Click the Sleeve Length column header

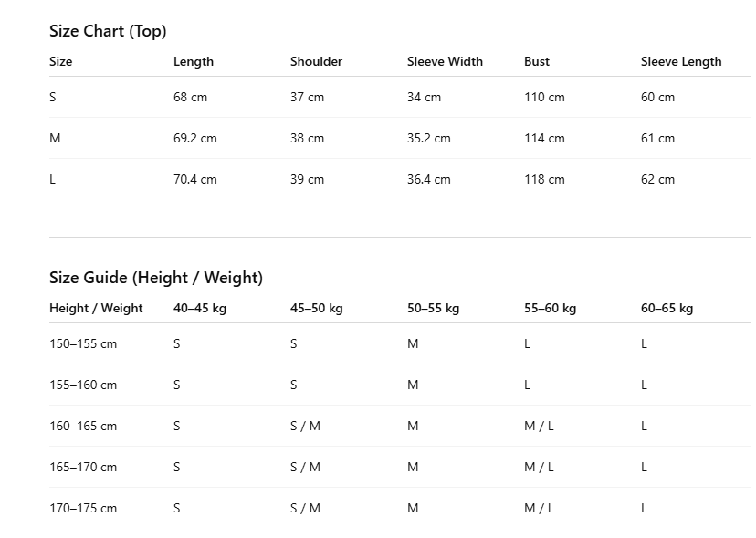point(681,62)
